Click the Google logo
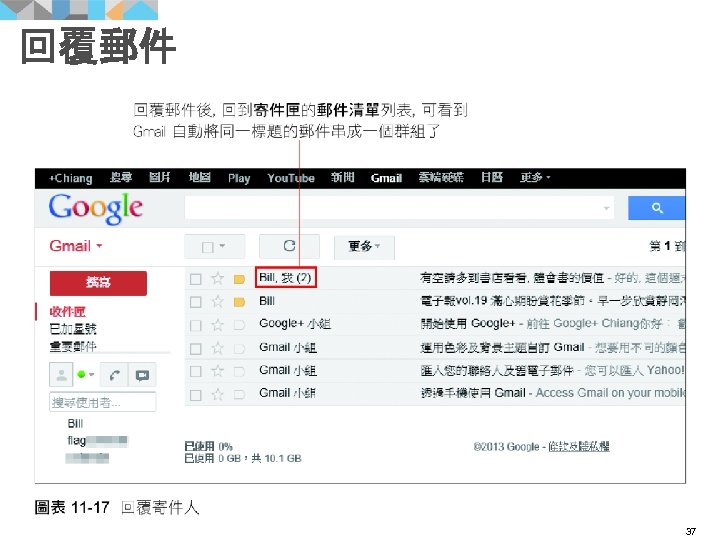Screen dimensions: 720x540 (96, 209)
